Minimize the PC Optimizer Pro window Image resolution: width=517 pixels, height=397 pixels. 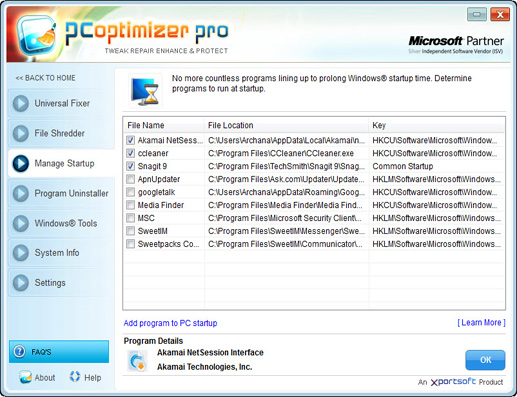tap(477, 14)
